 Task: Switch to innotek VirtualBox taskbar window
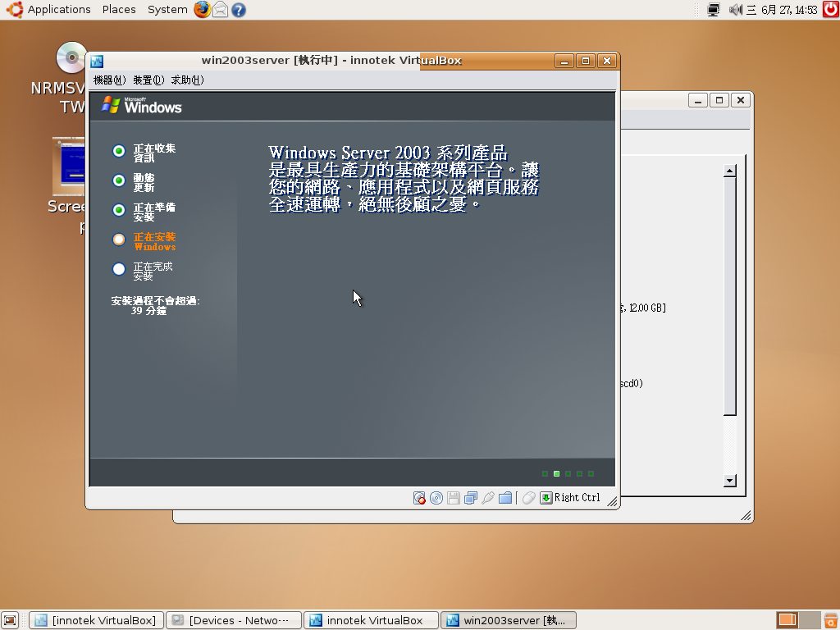pyautogui.click(x=372, y=620)
